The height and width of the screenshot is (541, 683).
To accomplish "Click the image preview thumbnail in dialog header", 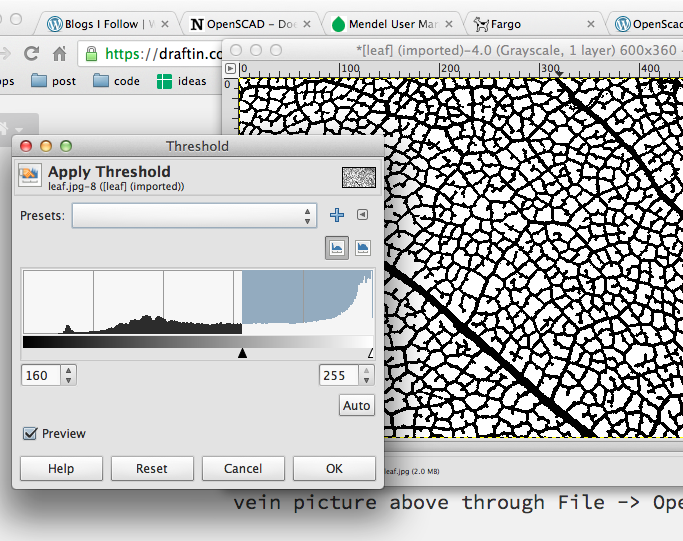I will point(358,177).
